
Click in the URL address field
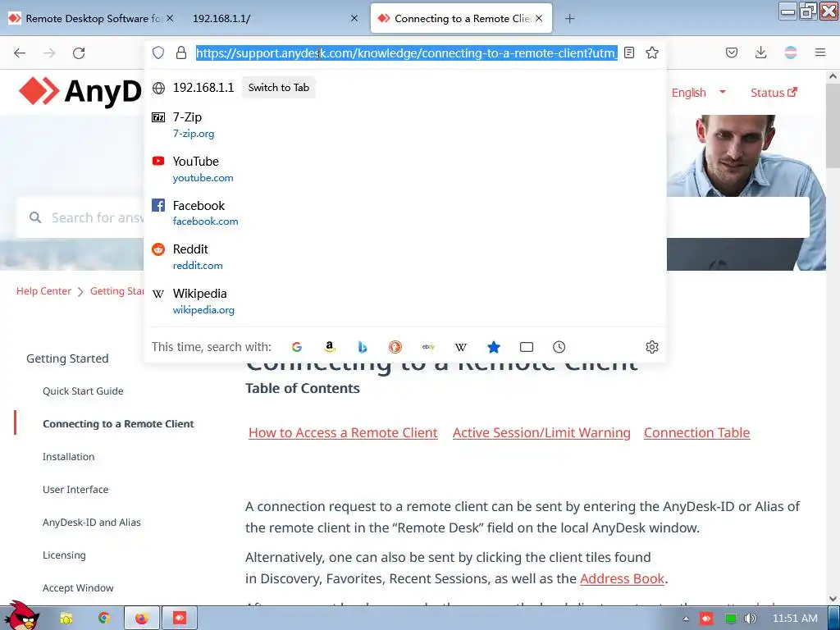click(407, 52)
